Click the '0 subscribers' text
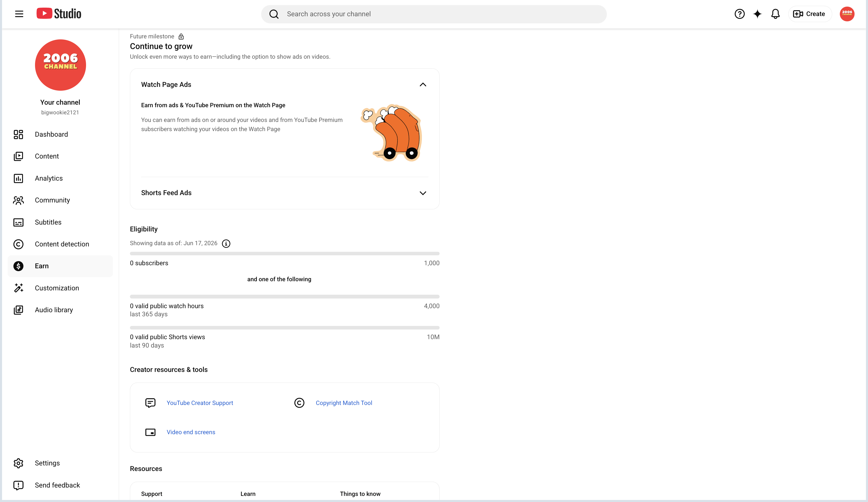This screenshot has height=502, width=868. coord(149,263)
